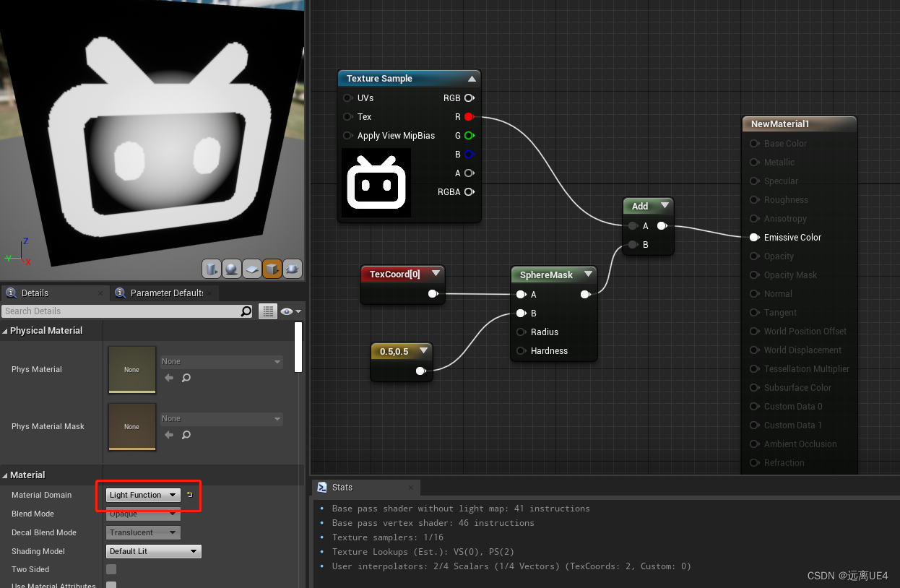
Task: Select the NewMaterial1 node title
Action: [x=780, y=124]
